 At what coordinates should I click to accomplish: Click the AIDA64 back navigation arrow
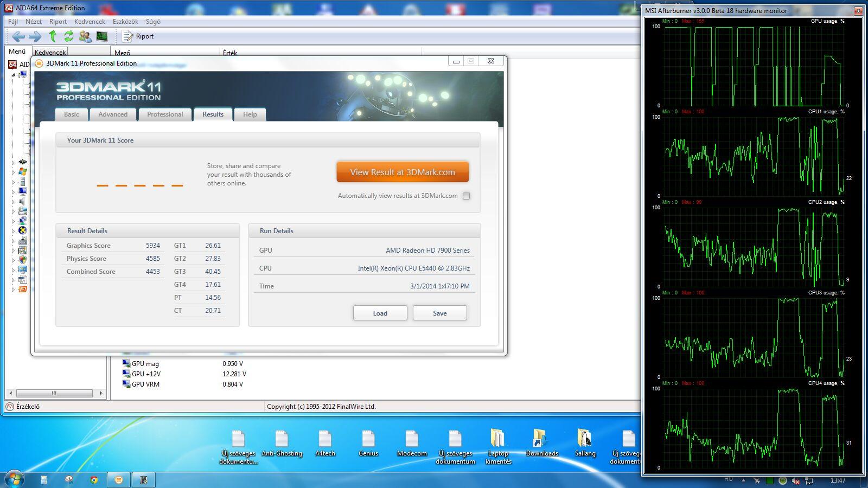(18, 36)
